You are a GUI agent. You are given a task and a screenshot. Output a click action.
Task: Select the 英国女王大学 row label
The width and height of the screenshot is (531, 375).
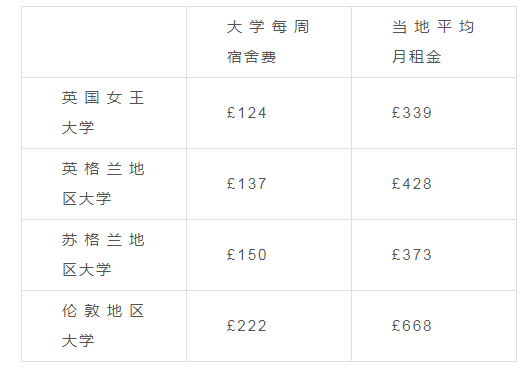103,113
